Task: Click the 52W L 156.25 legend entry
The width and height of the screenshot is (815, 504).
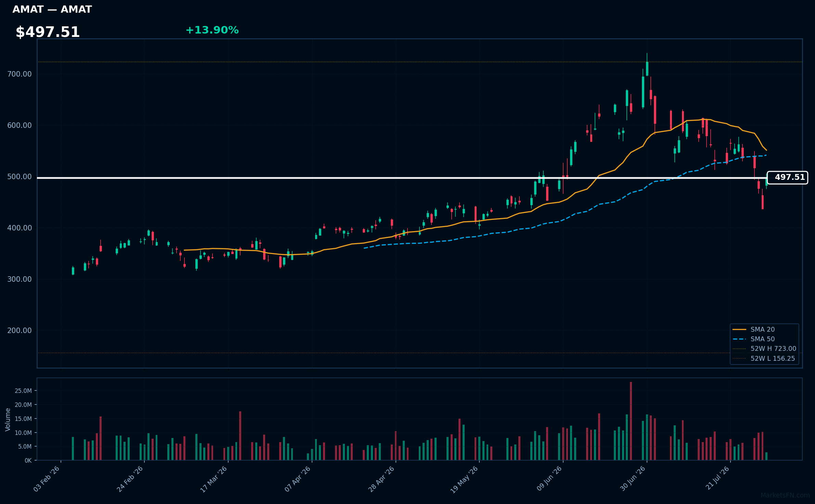Action: click(764, 358)
